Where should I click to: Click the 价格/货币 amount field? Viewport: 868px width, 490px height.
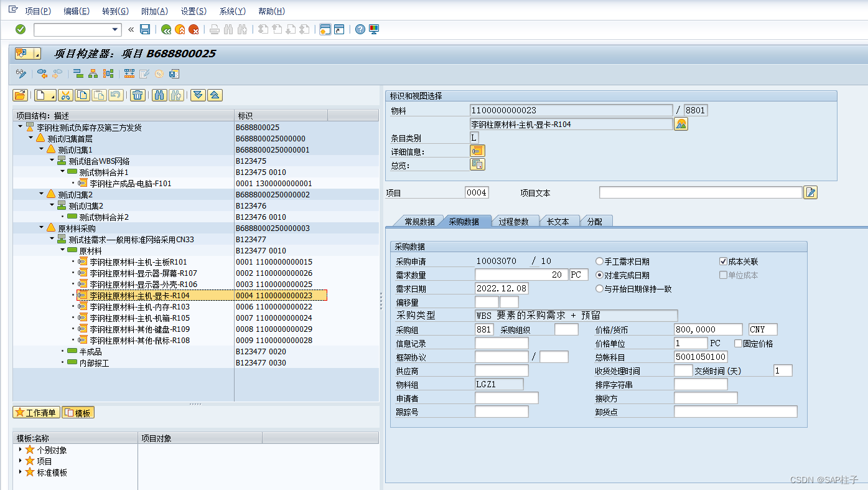[x=708, y=329]
